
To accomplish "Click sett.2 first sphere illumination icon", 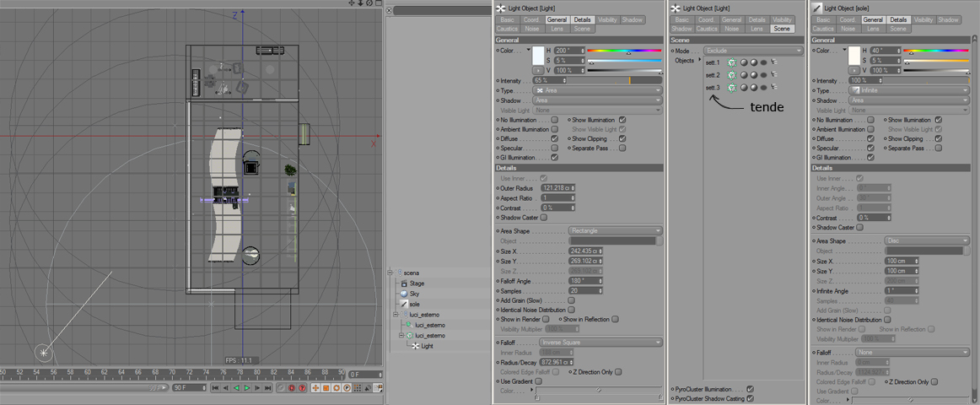I will click(745, 75).
